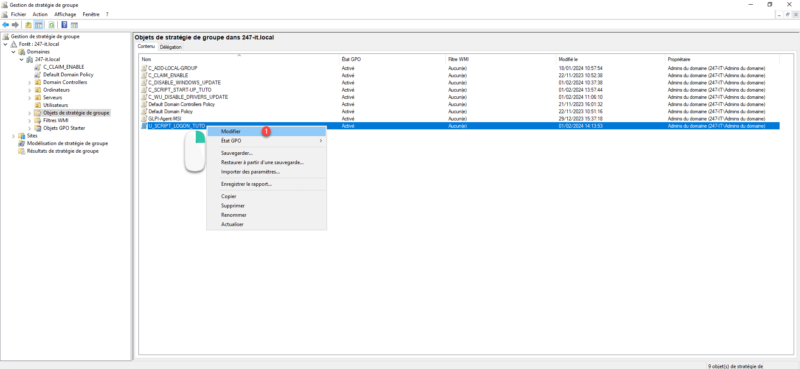Image resolution: width=800 pixels, height=369 pixels.
Task: Click the Refresh toolbar icon
Action: (x=52, y=24)
